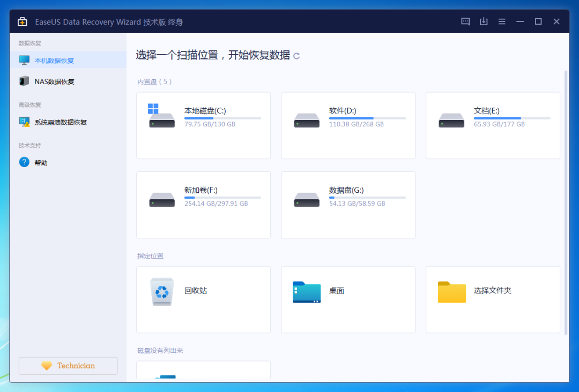Click the NAS server icon

point(24,81)
